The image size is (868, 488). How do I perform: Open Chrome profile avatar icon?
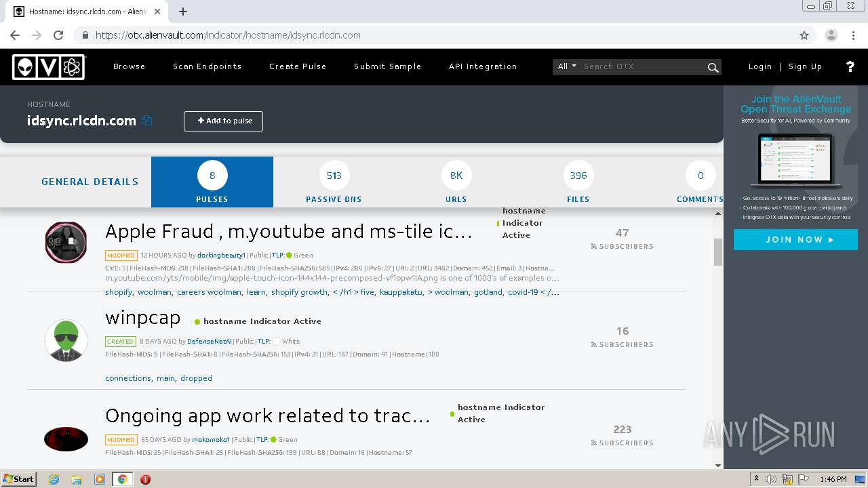coord(831,35)
